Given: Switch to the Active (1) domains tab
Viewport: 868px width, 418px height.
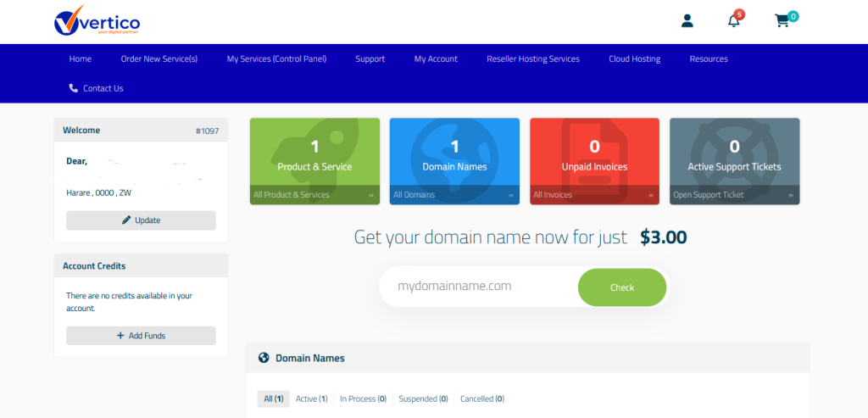Looking at the screenshot, I should pyautogui.click(x=311, y=398).
